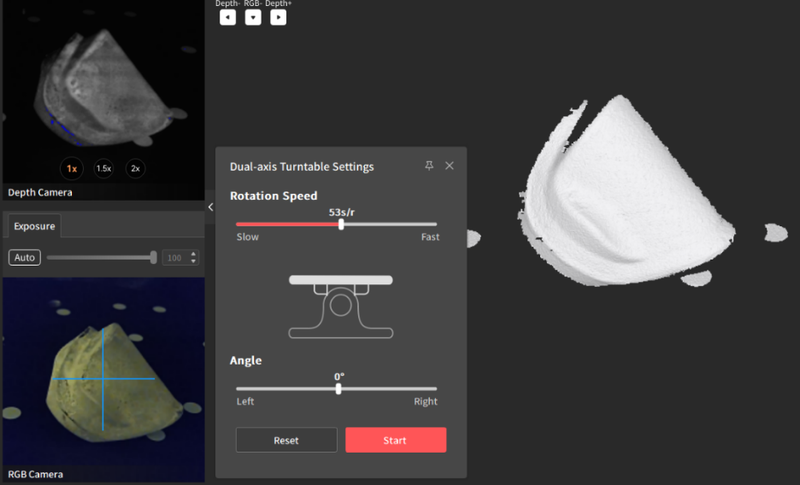800x485 pixels.
Task: Open the Exposure tab
Action: coord(34,226)
